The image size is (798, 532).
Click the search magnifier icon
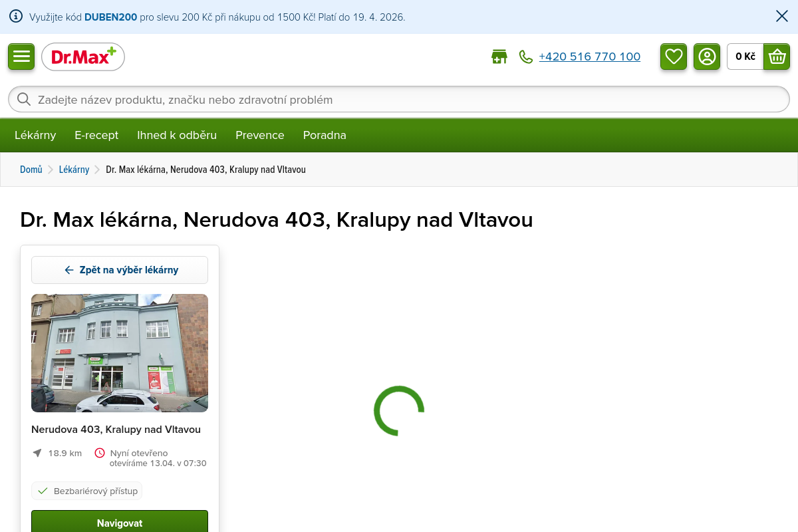pos(24,100)
